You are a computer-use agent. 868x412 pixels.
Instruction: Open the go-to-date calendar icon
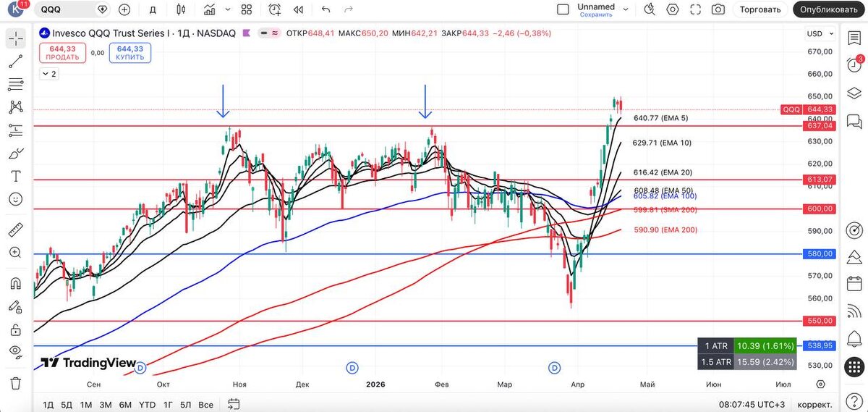(x=233, y=404)
